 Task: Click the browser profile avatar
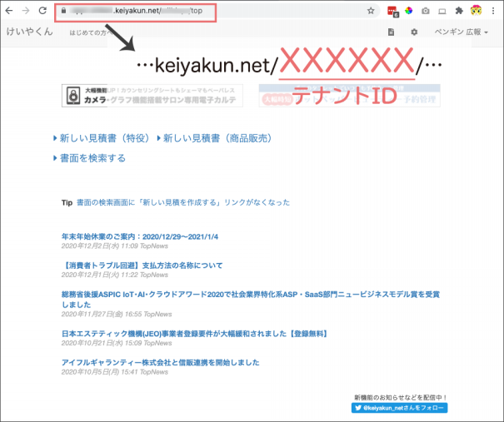pos(476,11)
